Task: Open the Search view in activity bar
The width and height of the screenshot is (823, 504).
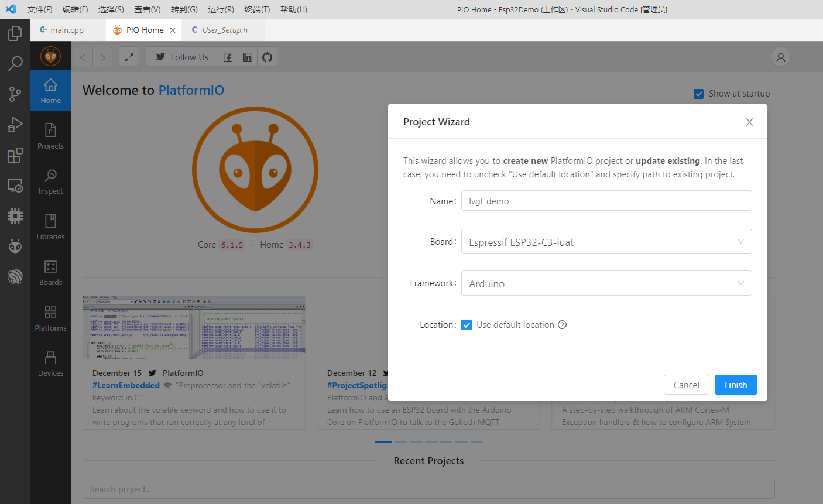Action: 15,63
